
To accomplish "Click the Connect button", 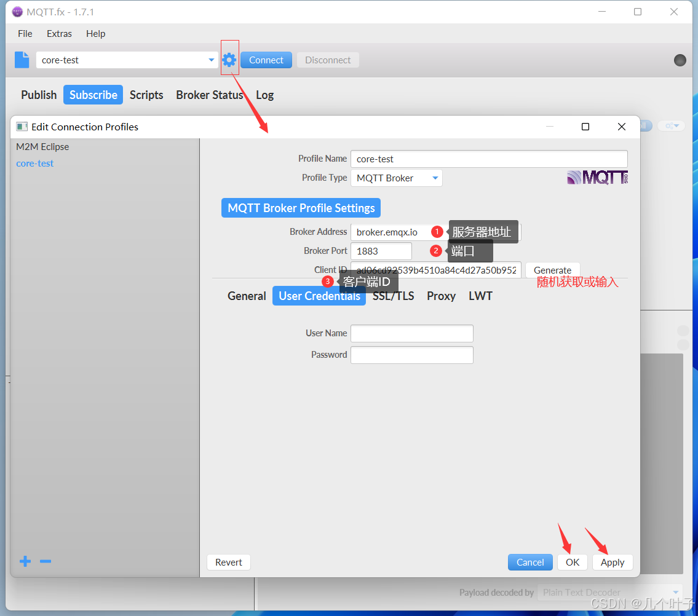I will click(x=266, y=60).
